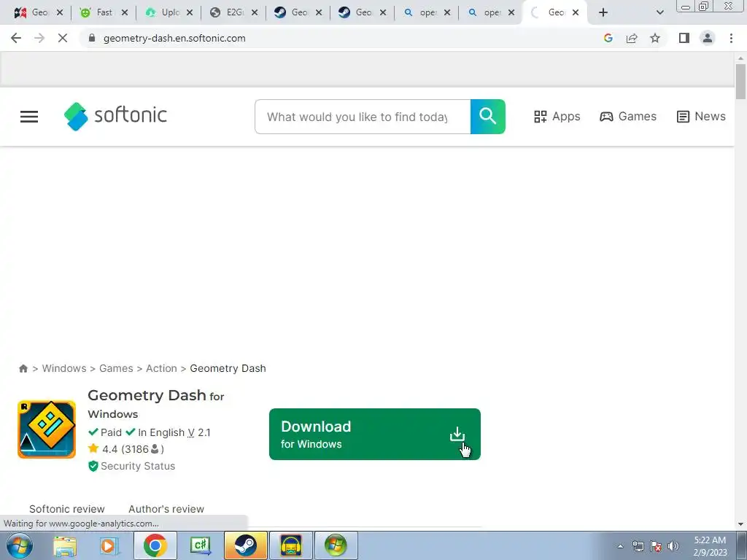Click the Windows flag taskbar icon
747x560 pixels.
pyautogui.click(x=336, y=545)
